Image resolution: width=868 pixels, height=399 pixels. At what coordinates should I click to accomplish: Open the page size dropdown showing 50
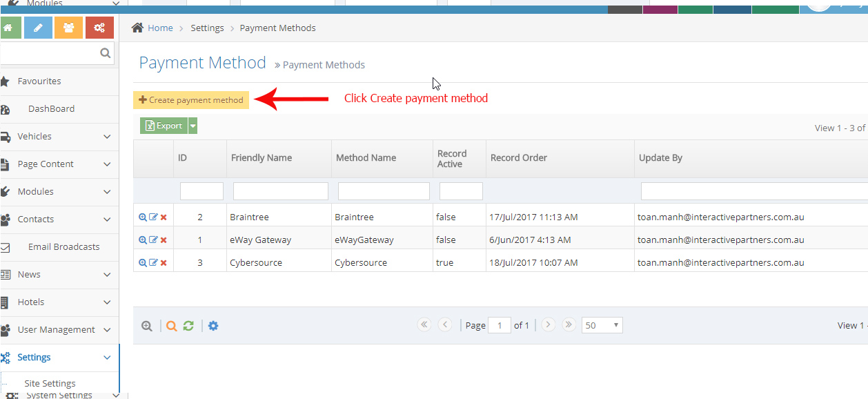[x=602, y=324]
